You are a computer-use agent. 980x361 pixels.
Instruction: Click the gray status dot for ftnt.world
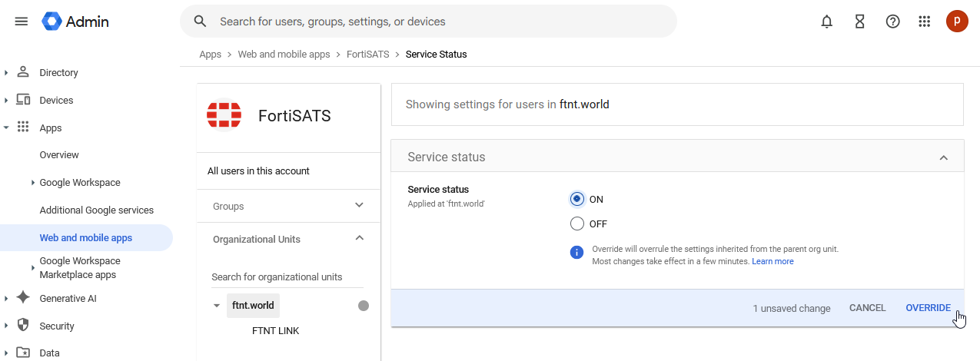tap(364, 306)
